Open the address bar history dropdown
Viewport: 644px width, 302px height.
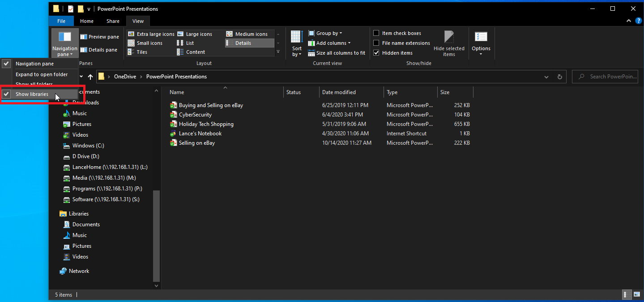coord(546,77)
